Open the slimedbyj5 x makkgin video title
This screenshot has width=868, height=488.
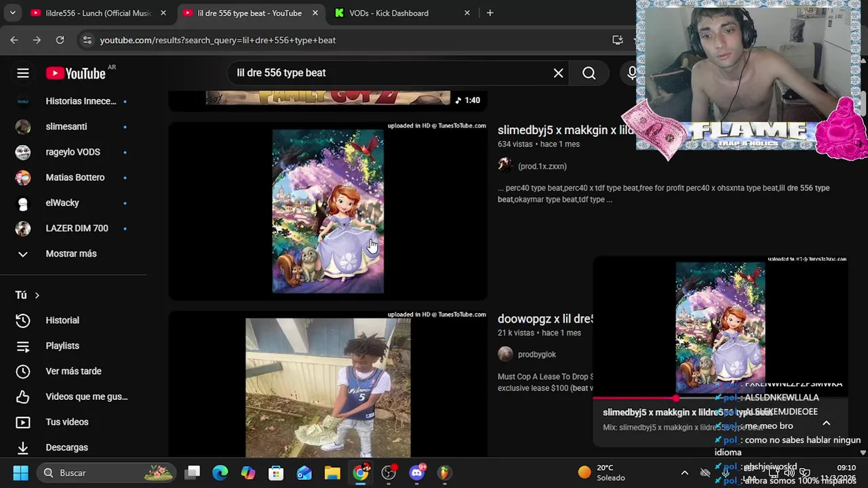coord(567,130)
